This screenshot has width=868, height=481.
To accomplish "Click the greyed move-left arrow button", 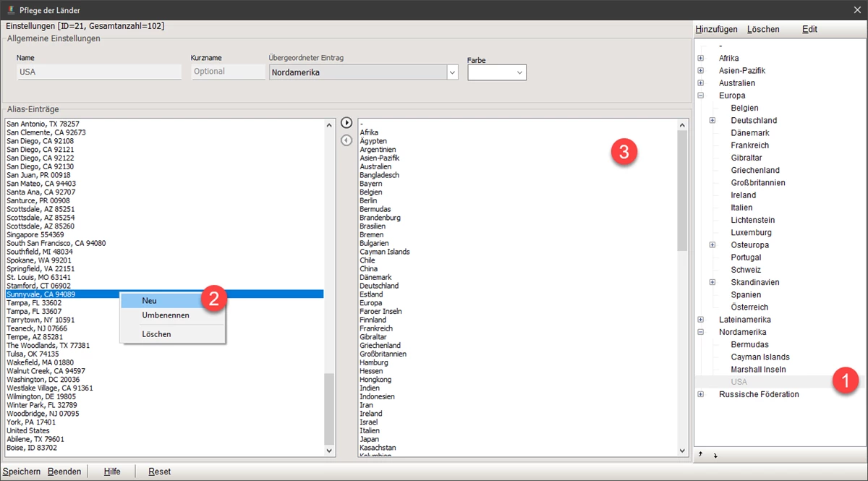I will (x=346, y=140).
